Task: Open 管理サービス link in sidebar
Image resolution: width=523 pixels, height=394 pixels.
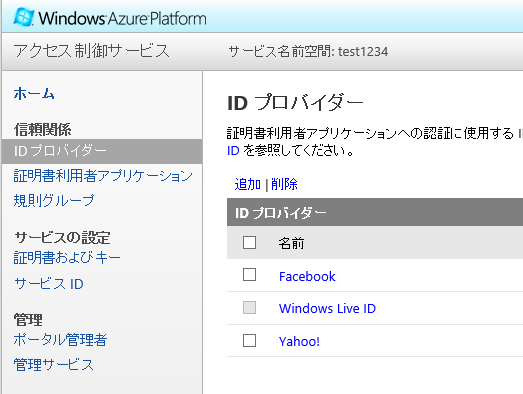Action: point(53,364)
